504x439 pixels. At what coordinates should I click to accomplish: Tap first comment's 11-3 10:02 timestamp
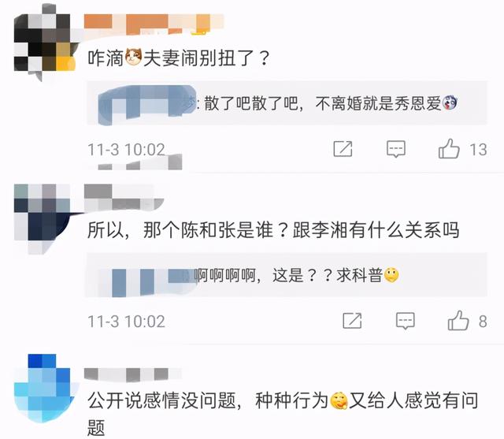tap(126, 150)
